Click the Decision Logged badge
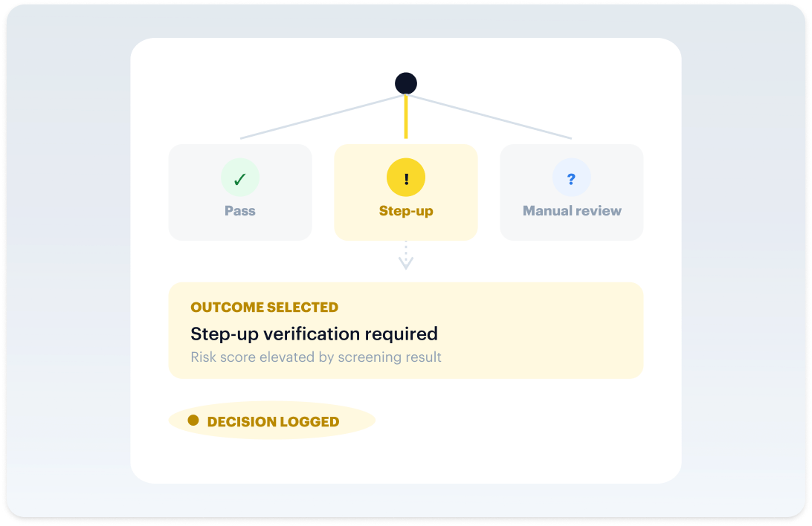 click(x=272, y=421)
